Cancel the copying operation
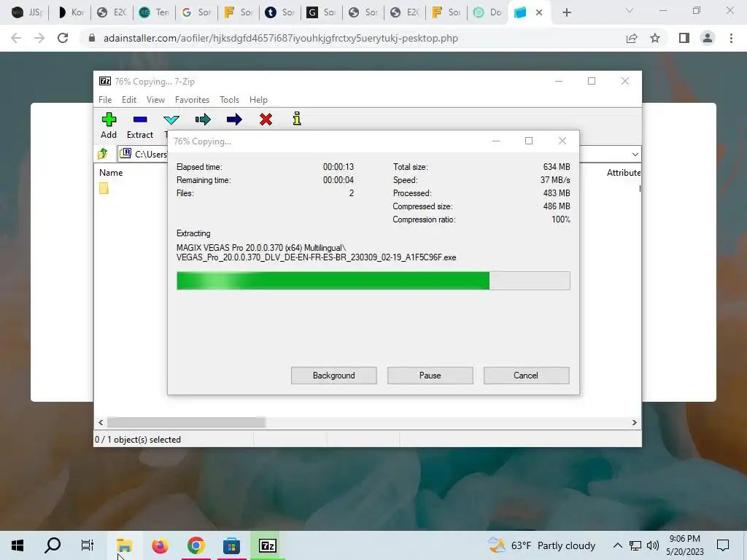The height and width of the screenshot is (560, 747). click(x=526, y=376)
